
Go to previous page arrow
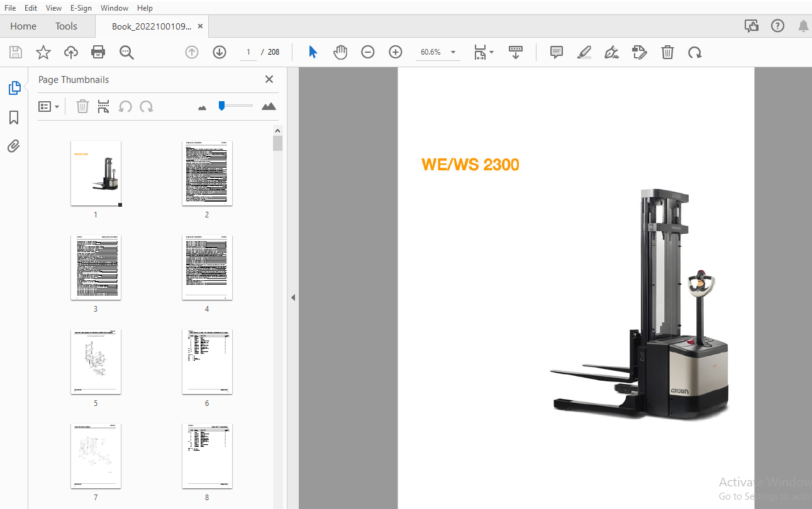pyautogui.click(x=192, y=52)
